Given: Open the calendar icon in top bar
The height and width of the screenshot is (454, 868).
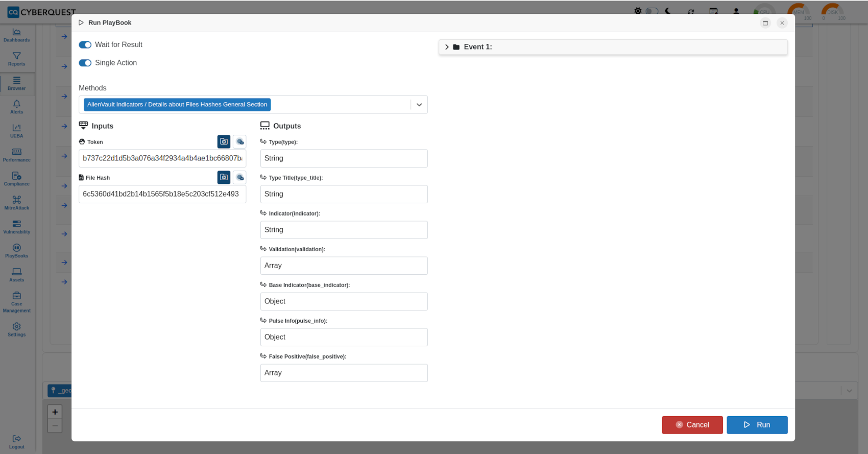Looking at the screenshot, I should [x=714, y=11].
